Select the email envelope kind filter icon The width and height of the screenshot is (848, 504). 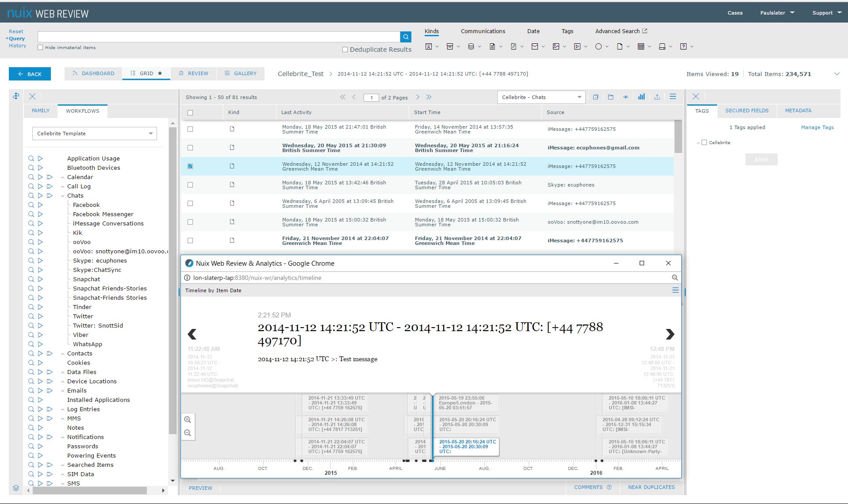coord(535,46)
